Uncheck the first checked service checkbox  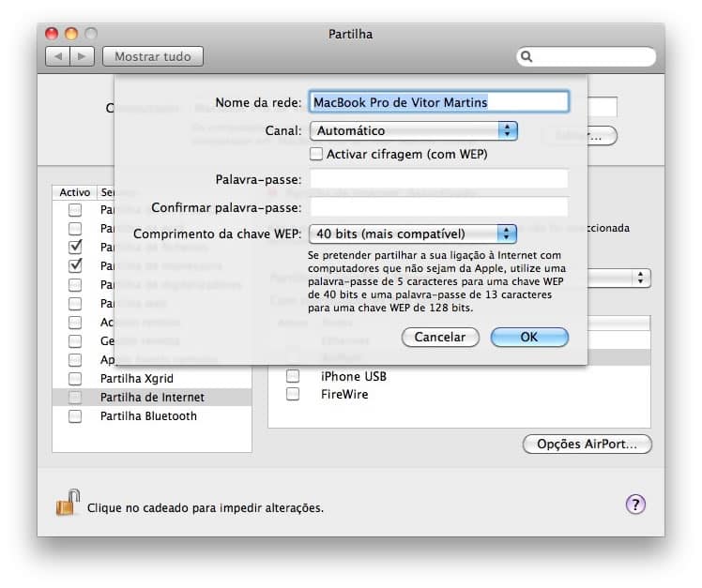[x=75, y=247]
